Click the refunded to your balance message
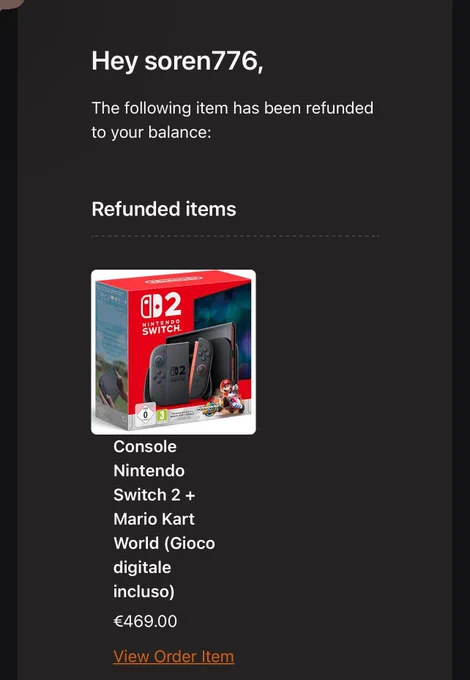 (x=232, y=120)
